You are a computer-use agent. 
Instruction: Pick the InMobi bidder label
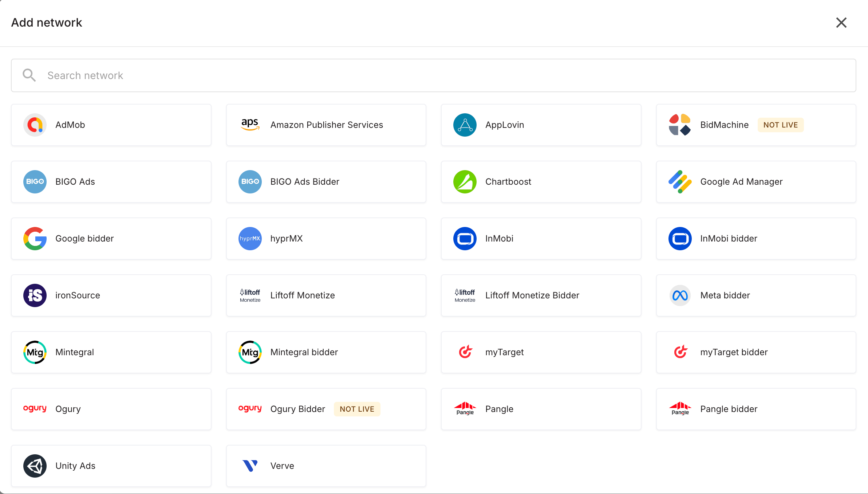click(x=729, y=239)
